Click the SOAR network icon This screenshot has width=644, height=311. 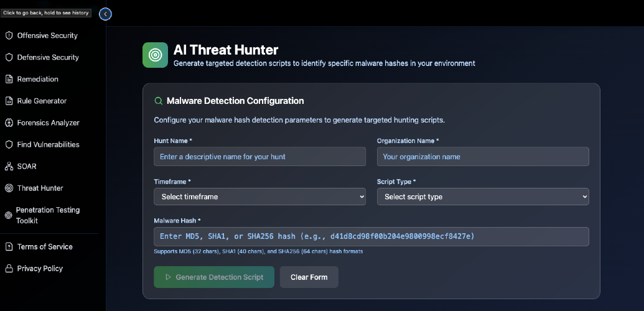(x=9, y=166)
